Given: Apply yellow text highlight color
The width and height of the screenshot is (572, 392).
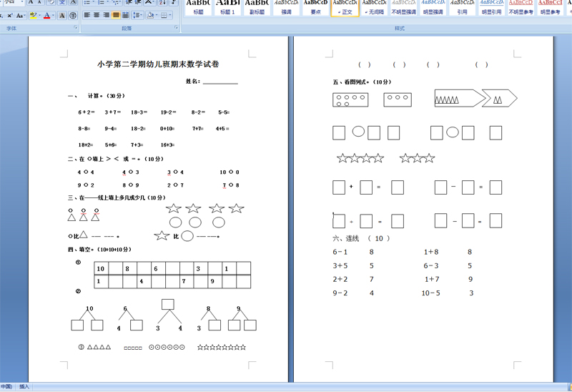Looking at the screenshot, I should (x=33, y=15).
